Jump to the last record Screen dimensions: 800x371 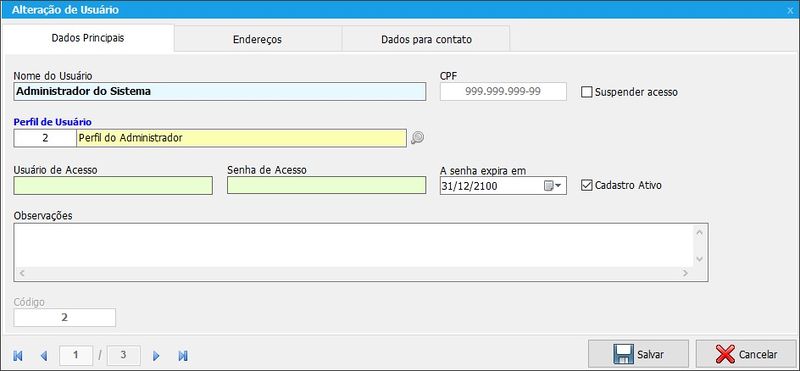(183, 355)
